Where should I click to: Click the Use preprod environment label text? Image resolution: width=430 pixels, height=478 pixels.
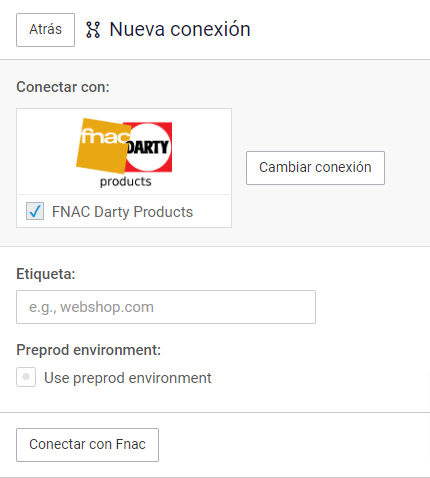tap(128, 378)
